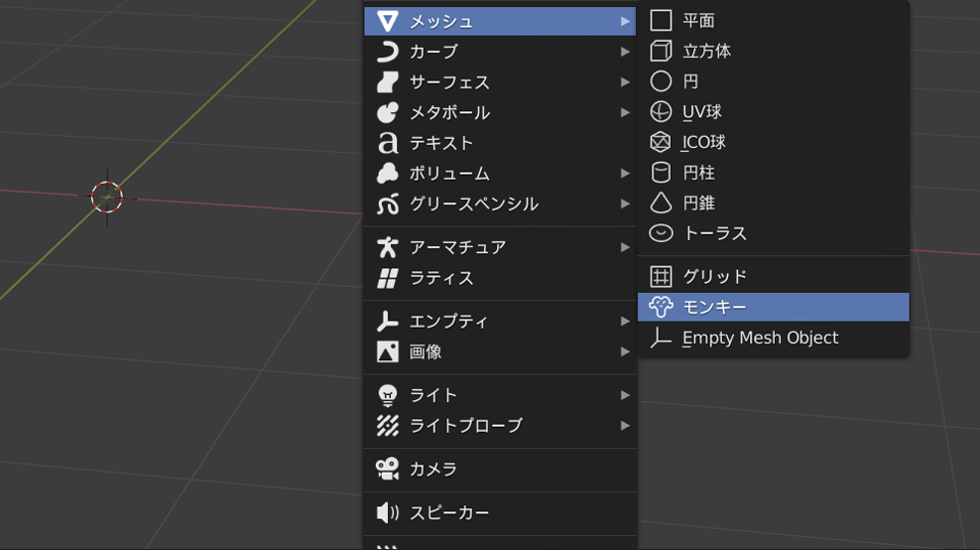Click the camera (カメラ) icon
This screenshot has width=980, height=550.
pos(388,469)
